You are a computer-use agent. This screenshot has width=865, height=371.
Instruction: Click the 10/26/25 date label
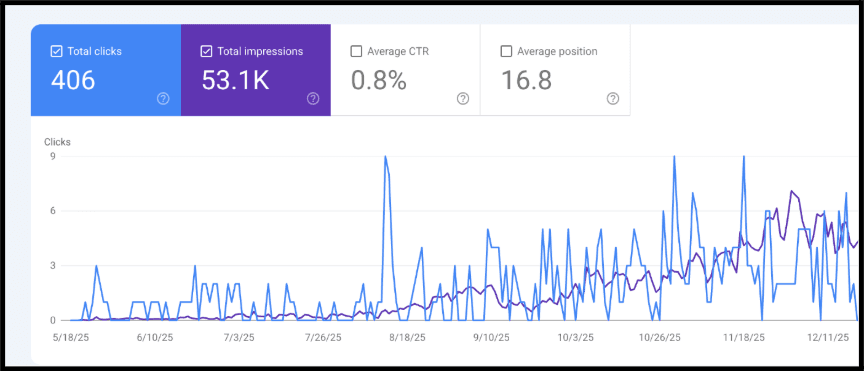660,337
